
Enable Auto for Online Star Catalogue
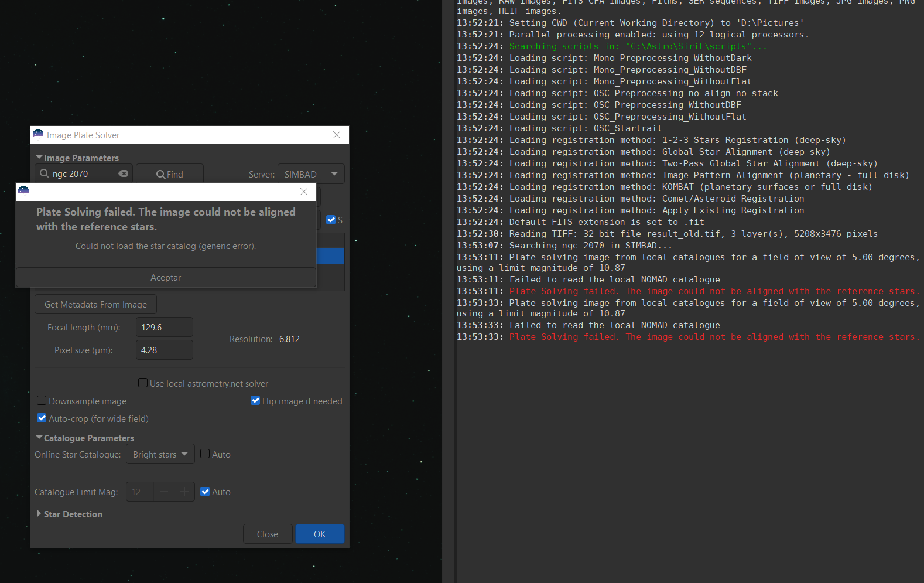click(205, 454)
